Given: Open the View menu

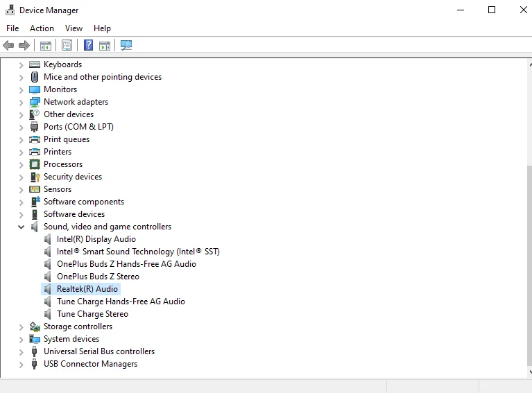Looking at the screenshot, I should 74,28.
